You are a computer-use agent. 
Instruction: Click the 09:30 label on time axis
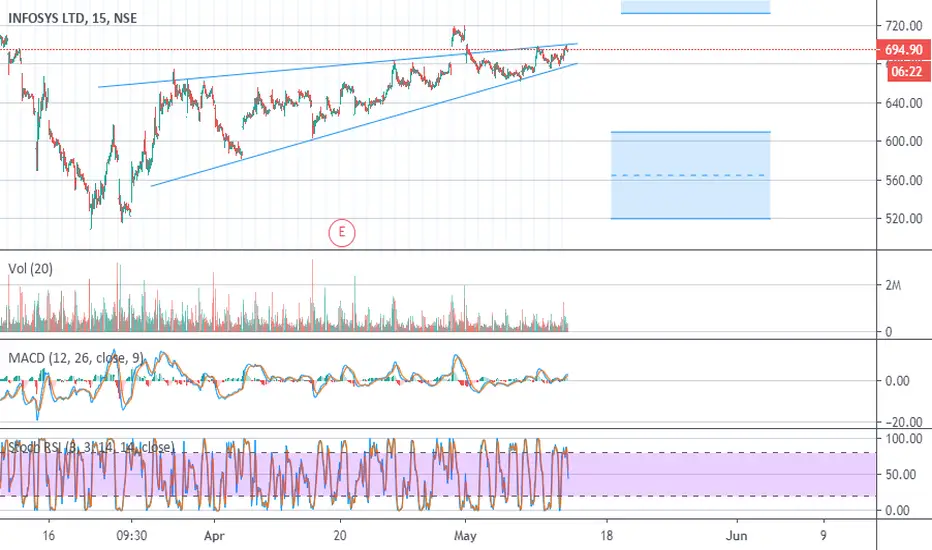click(131, 536)
